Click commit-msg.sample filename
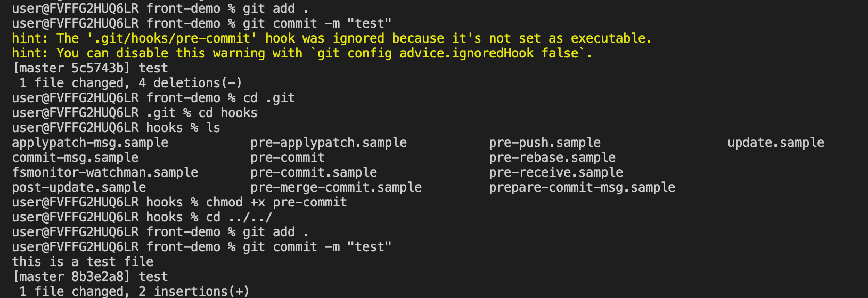Image resolution: width=868 pixels, height=298 pixels. (75, 158)
